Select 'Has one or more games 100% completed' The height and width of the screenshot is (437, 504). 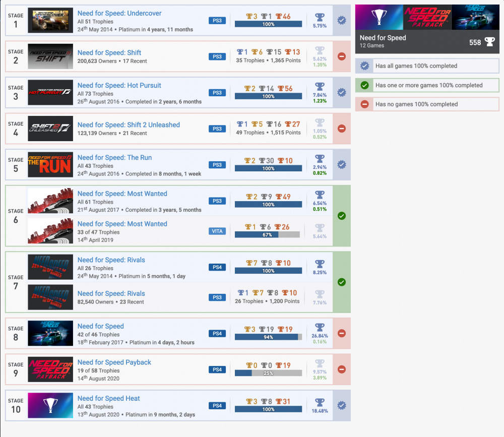point(426,85)
